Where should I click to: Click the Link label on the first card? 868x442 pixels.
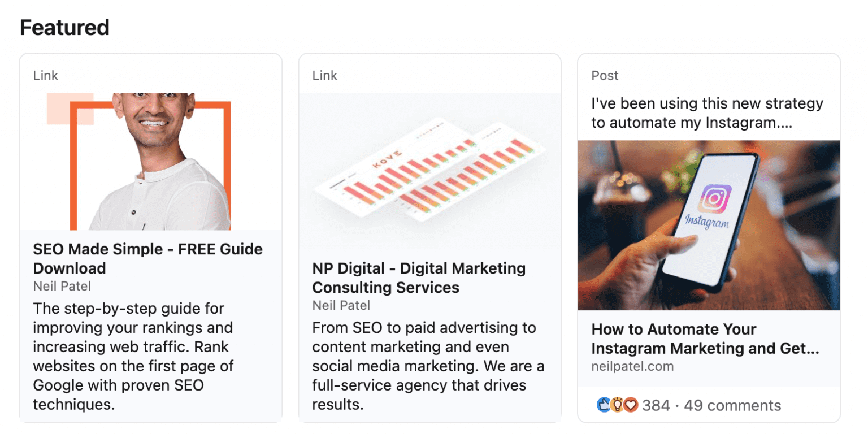[x=45, y=75]
